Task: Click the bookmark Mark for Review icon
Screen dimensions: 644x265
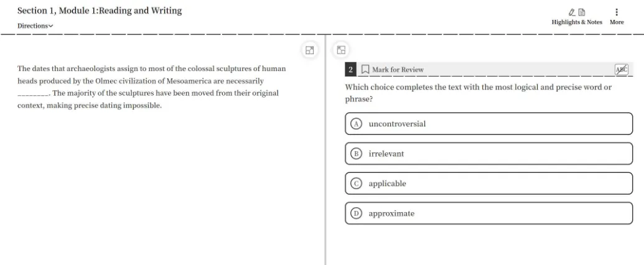Action: coord(365,70)
